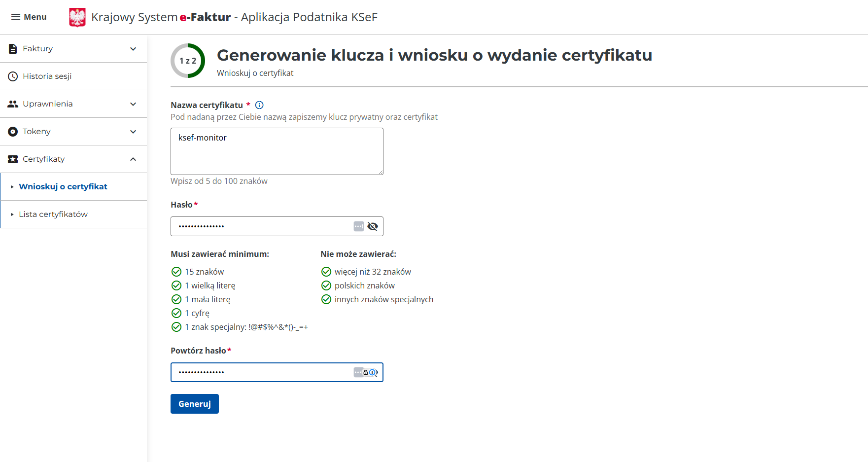Click the Polish eagle emblem in the header
Viewport: 868px width, 462px height.
[77, 17]
